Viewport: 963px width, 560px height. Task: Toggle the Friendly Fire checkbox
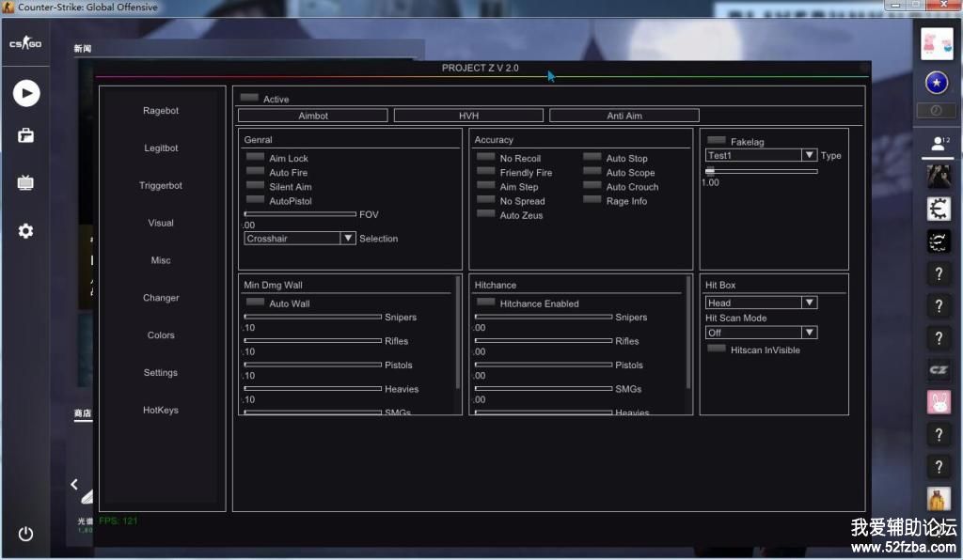click(486, 171)
